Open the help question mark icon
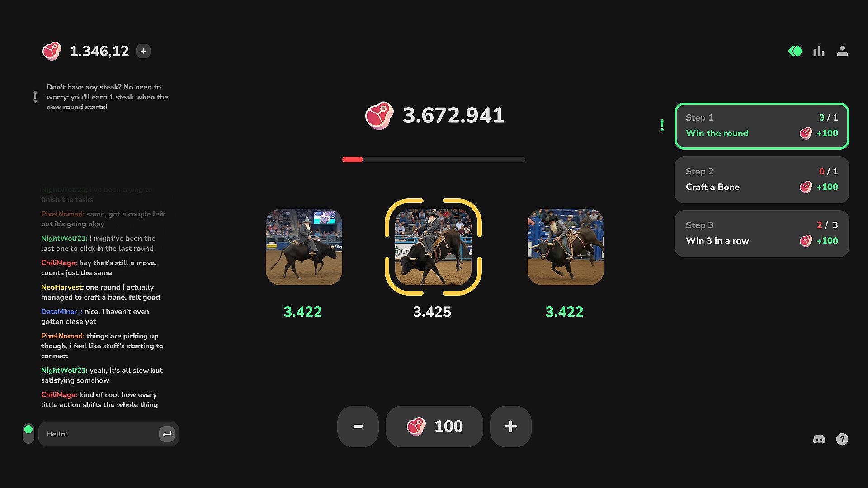The width and height of the screenshot is (868, 488). pos(842,439)
